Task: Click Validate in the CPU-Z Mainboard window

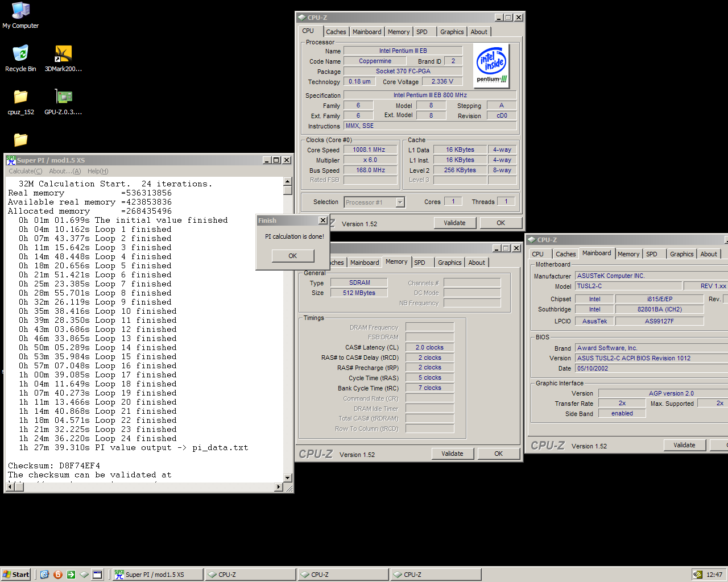Action: (684, 445)
